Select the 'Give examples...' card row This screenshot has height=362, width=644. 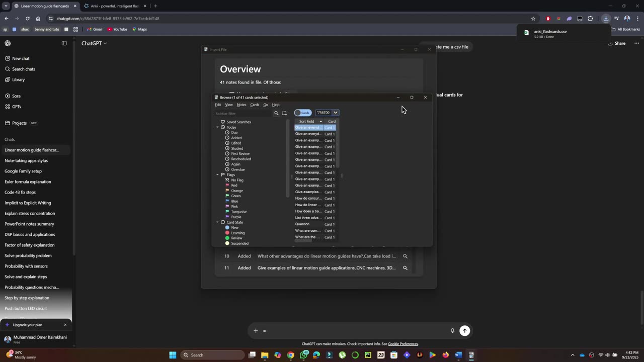(315, 192)
